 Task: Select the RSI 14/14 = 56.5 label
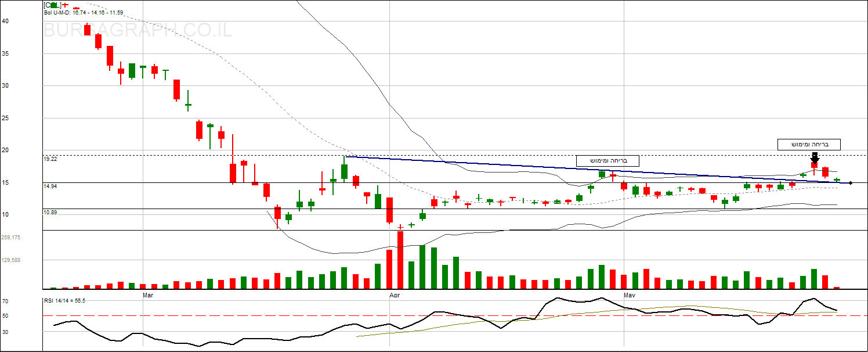[x=65, y=300]
